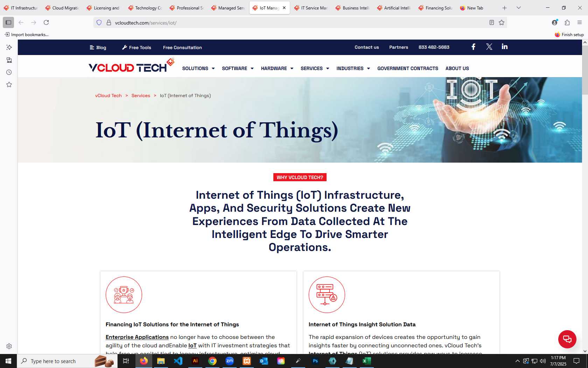Click the vCloud Tech logo
The height and width of the screenshot is (368, 588).
pos(131,66)
